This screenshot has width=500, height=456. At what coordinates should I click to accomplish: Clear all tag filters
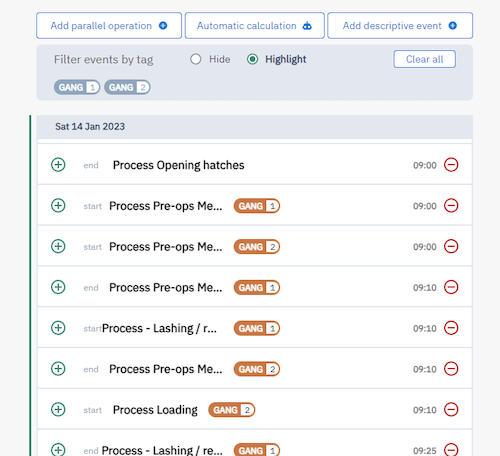424,59
